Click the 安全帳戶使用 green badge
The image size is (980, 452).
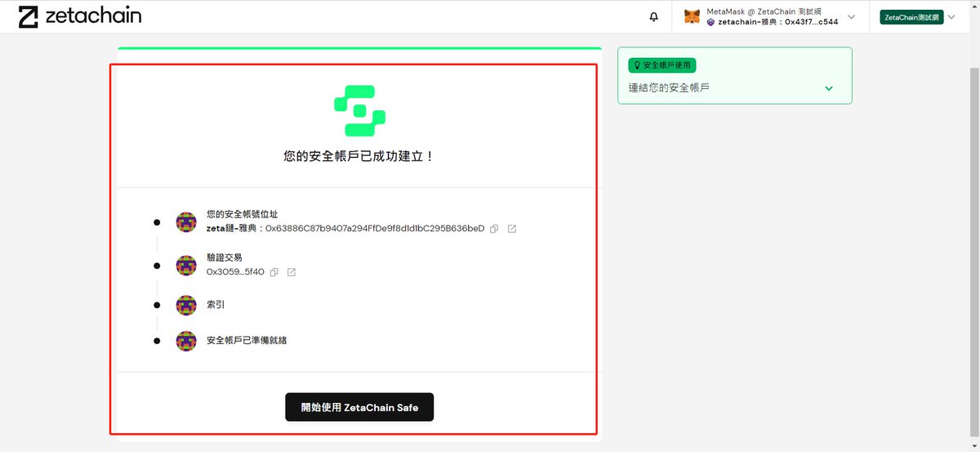(661, 65)
